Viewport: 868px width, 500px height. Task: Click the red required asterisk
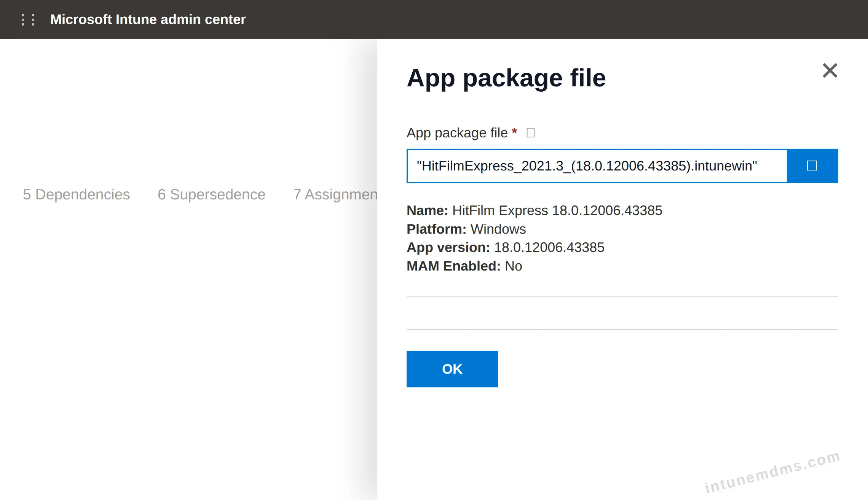point(514,132)
